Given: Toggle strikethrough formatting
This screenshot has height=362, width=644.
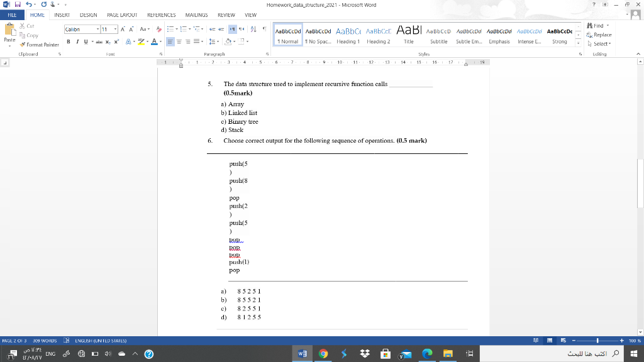Looking at the screenshot, I should coord(98,41).
